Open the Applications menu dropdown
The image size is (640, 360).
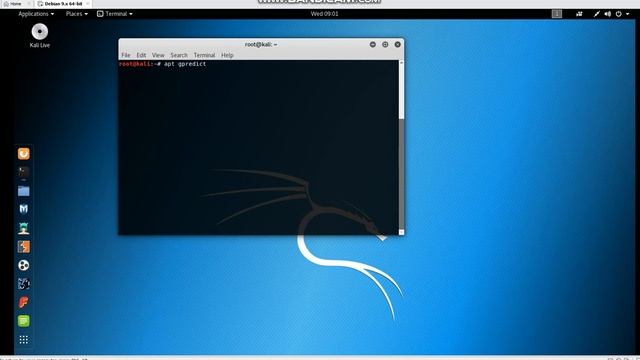pos(36,14)
